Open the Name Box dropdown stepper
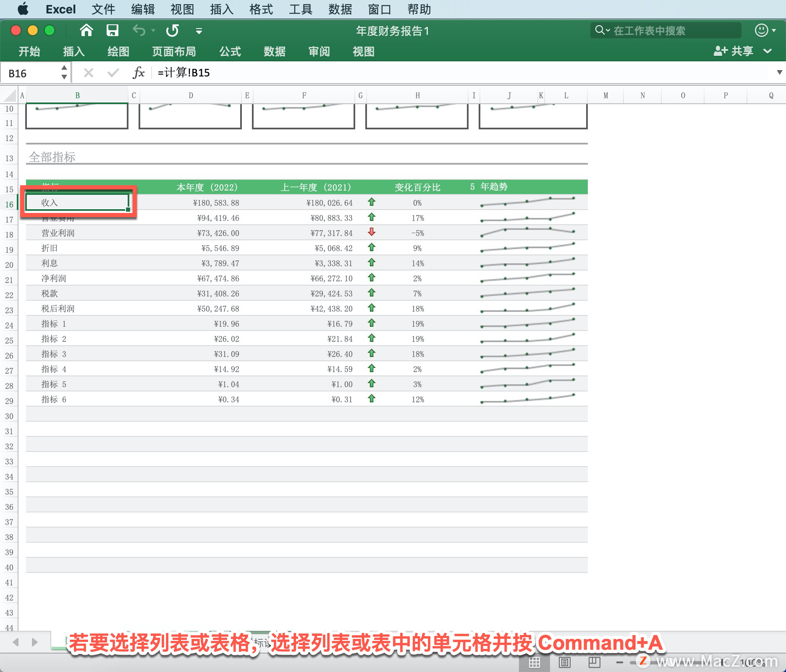Viewport: 786px width, 672px height. pyautogui.click(x=64, y=72)
